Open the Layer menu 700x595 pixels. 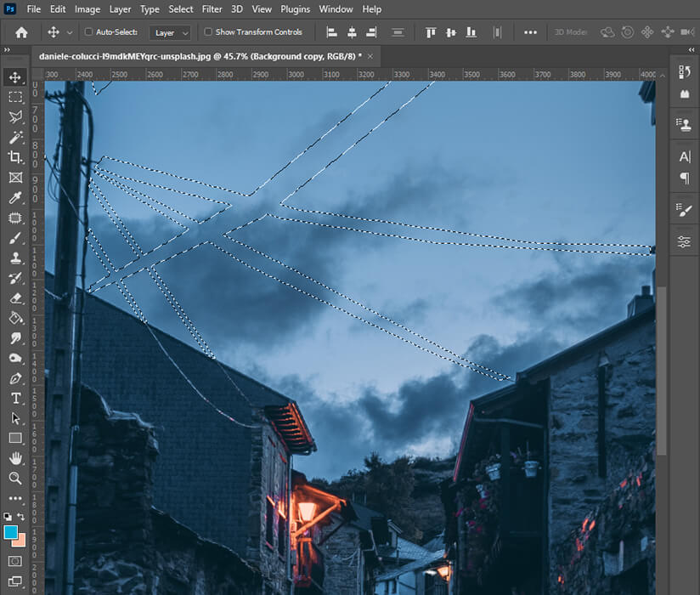(x=120, y=9)
